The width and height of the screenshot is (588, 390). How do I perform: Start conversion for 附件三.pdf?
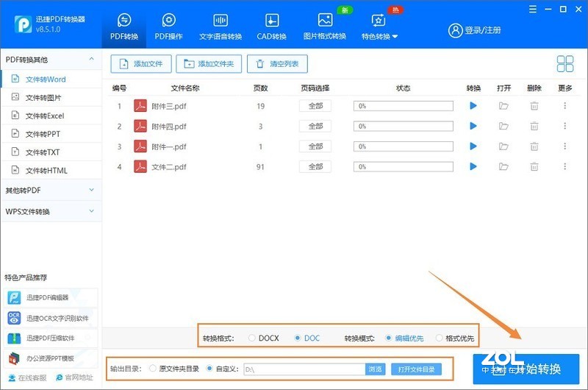(x=473, y=106)
